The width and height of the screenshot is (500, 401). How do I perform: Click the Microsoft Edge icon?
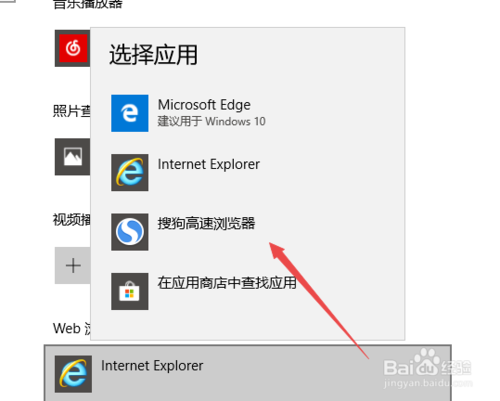(x=130, y=113)
